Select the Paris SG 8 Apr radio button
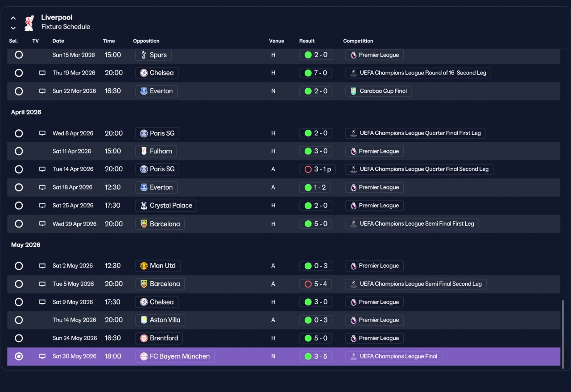The image size is (571, 392). [x=19, y=133]
